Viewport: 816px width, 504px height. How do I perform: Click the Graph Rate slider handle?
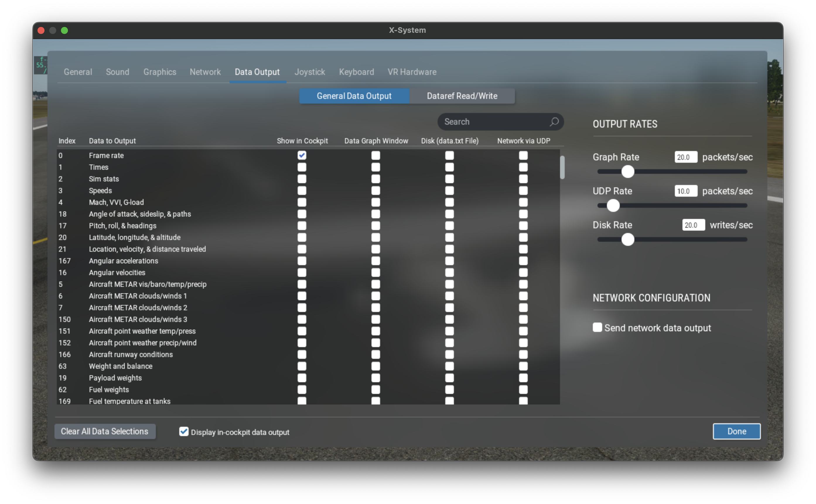[628, 172]
